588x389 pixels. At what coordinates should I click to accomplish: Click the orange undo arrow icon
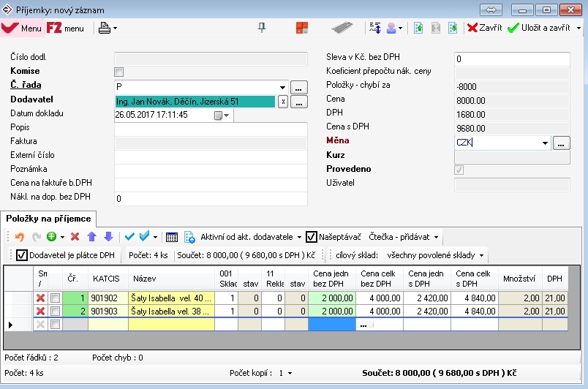click(19, 236)
